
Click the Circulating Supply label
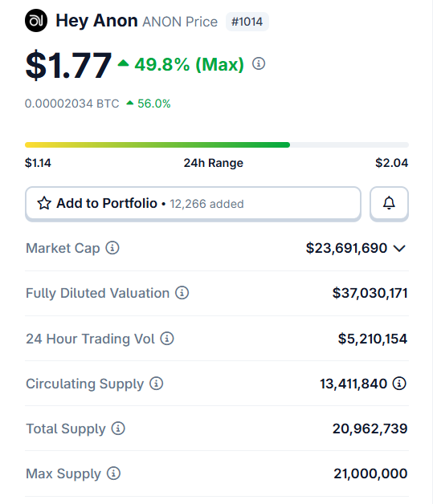point(85,384)
